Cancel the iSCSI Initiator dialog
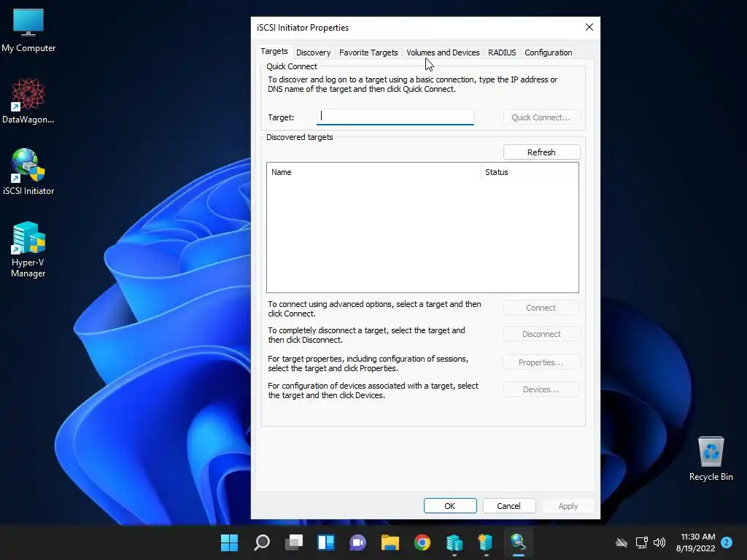Screen dimensions: 747x560 [508, 506]
